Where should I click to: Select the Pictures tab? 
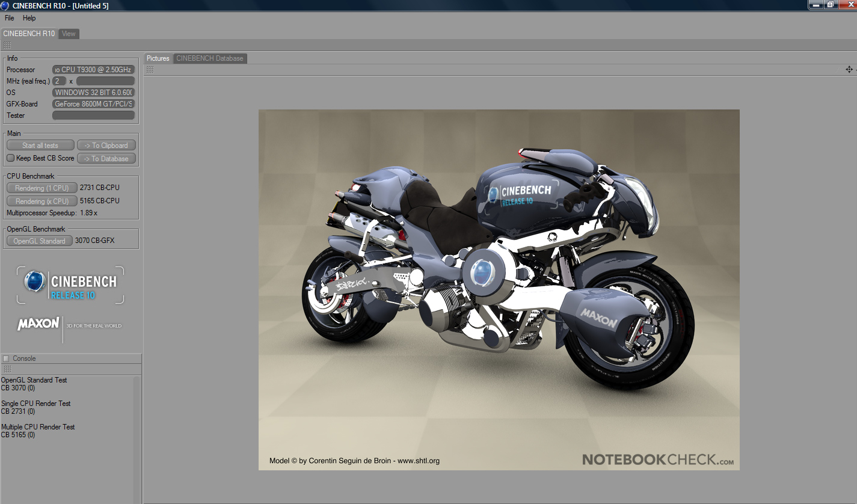point(158,58)
